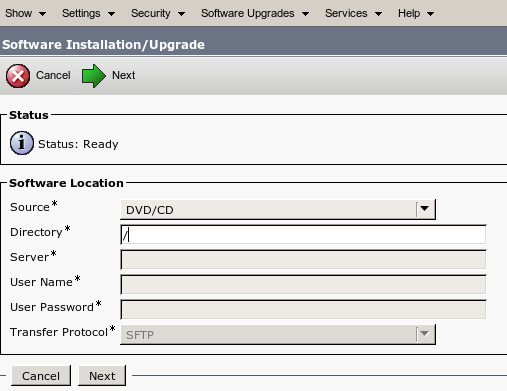Click the green Next arrow icon
Screen dimensions: 507x391
click(x=94, y=76)
